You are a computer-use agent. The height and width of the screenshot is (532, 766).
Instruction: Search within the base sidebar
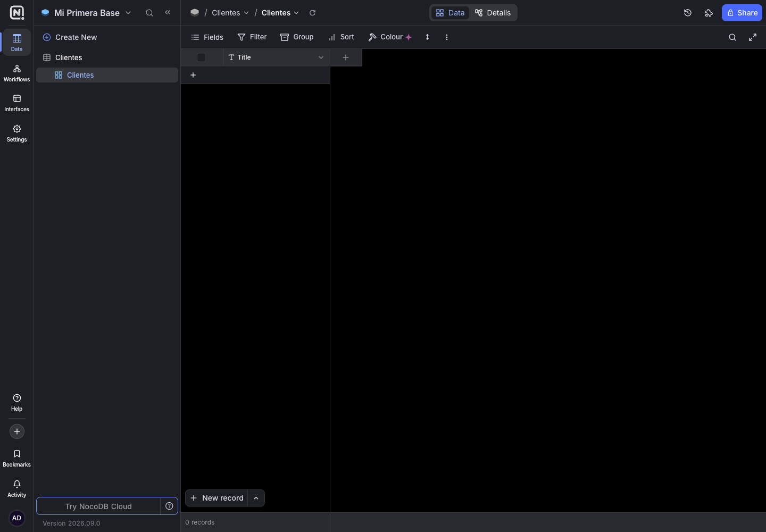pyautogui.click(x=149, y=13)
